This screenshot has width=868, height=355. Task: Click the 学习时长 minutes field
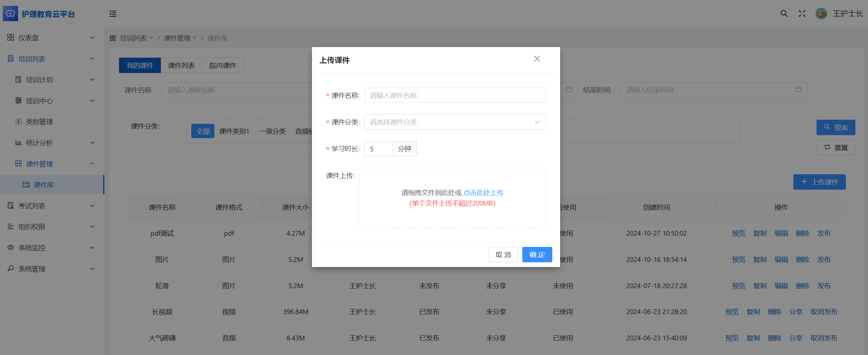coord(378,149)
